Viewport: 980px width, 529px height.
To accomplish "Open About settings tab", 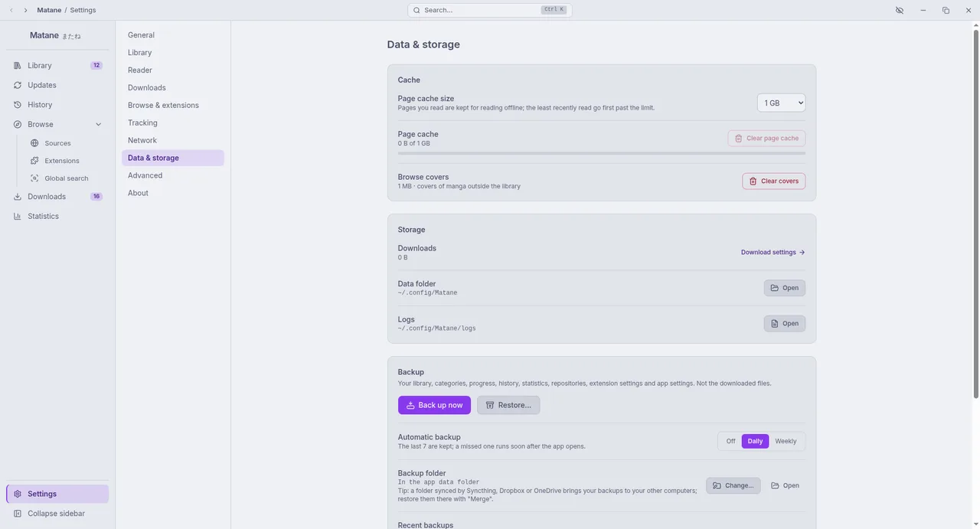I will tap(173, 193).
